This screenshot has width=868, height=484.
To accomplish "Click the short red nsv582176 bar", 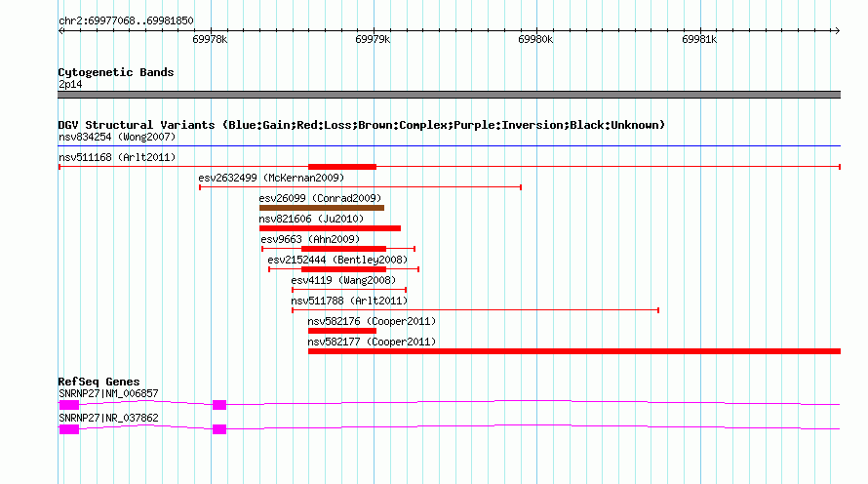I will coord(342,331).
